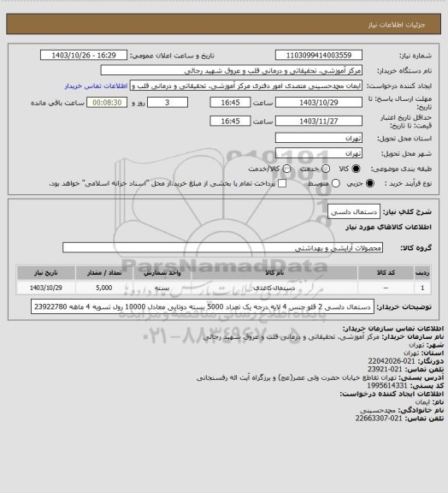Click the goods group field محصولات آرایشی و بهداشتی
Viewport: 448px width, 493px height.
tap(222, 247)
